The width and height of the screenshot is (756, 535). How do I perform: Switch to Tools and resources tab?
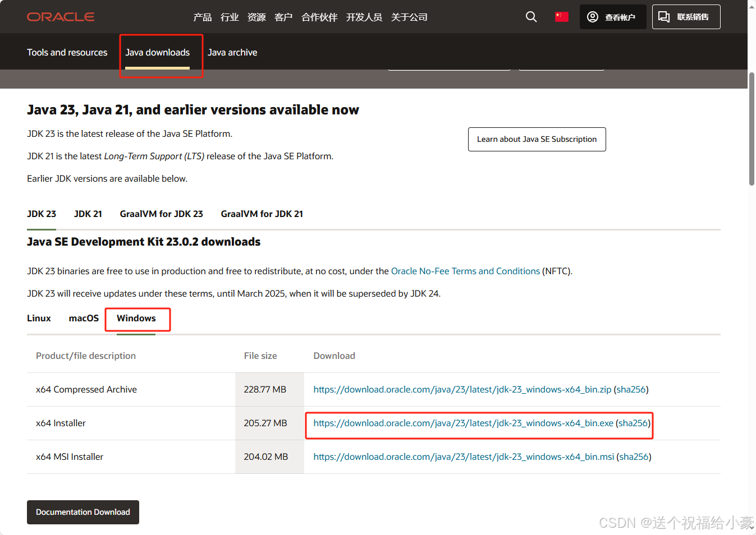click(x=67, y=52)
